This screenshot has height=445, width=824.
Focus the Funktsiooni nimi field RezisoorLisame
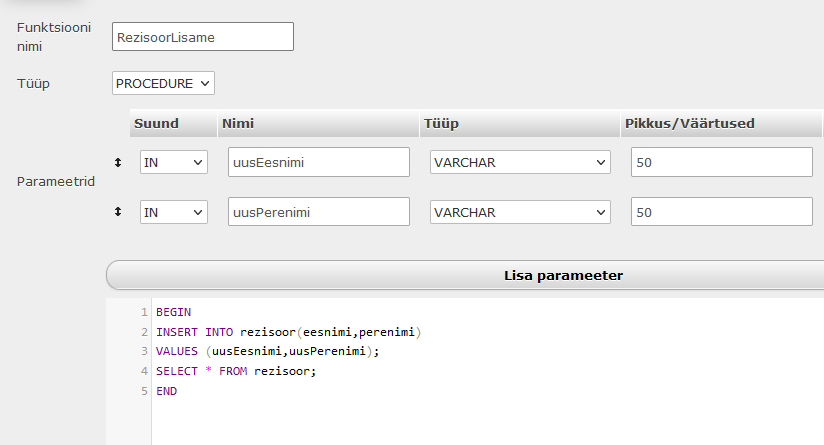tap(203, 37)
